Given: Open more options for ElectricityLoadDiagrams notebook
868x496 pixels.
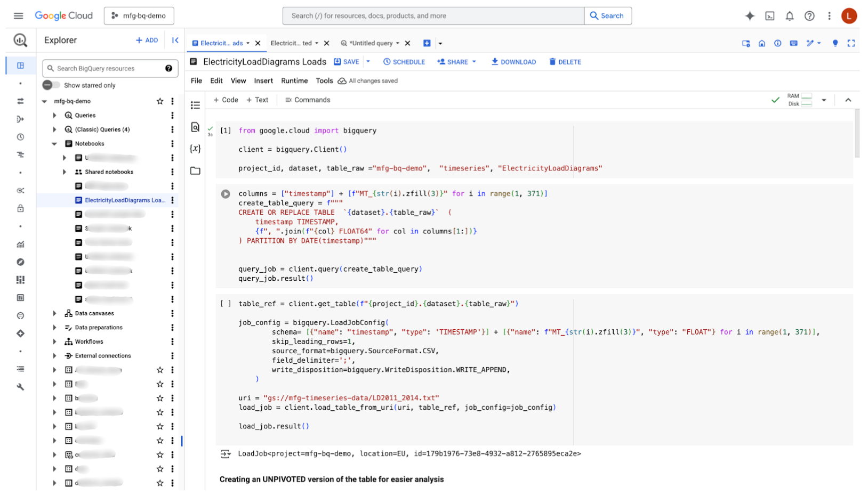Looking at the screenshot, I should point(172,200).
